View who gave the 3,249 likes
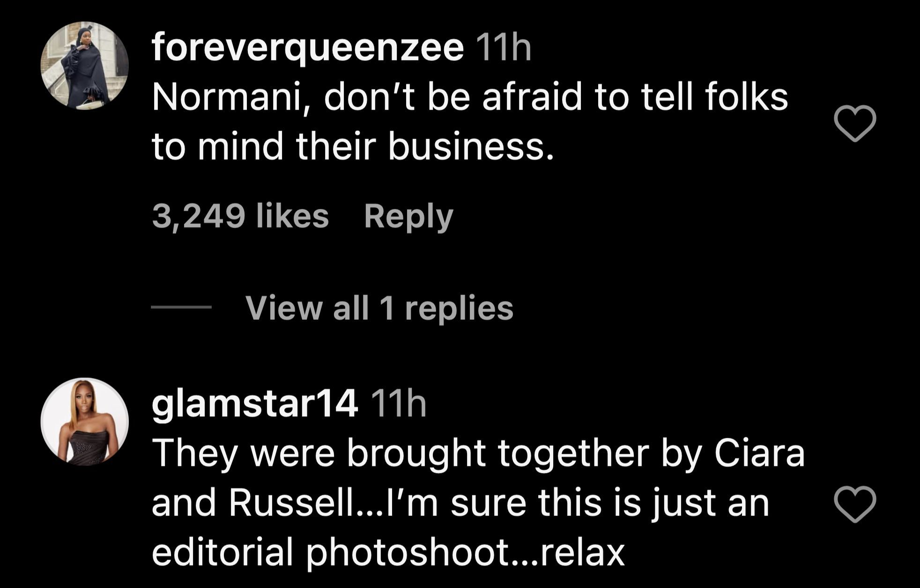 pyautogui.click(x=240, y=216)
